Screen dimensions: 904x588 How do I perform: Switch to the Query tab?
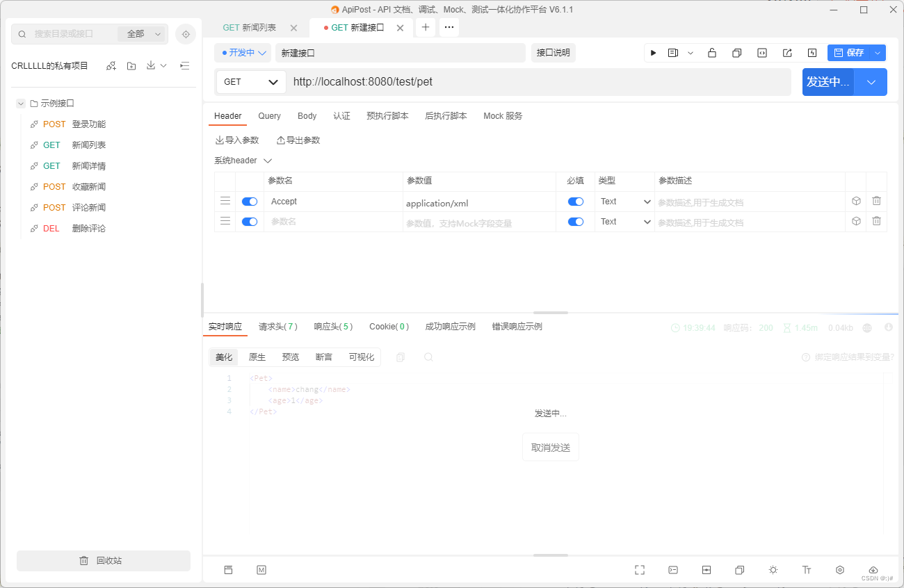[x=270, y=116]
